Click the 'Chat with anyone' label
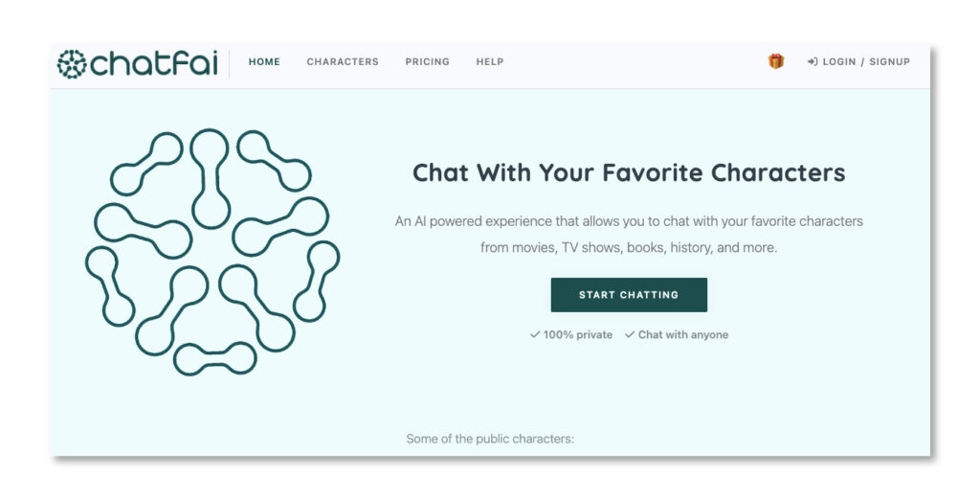The image size is (980, 500). click(x=683, y=335)
